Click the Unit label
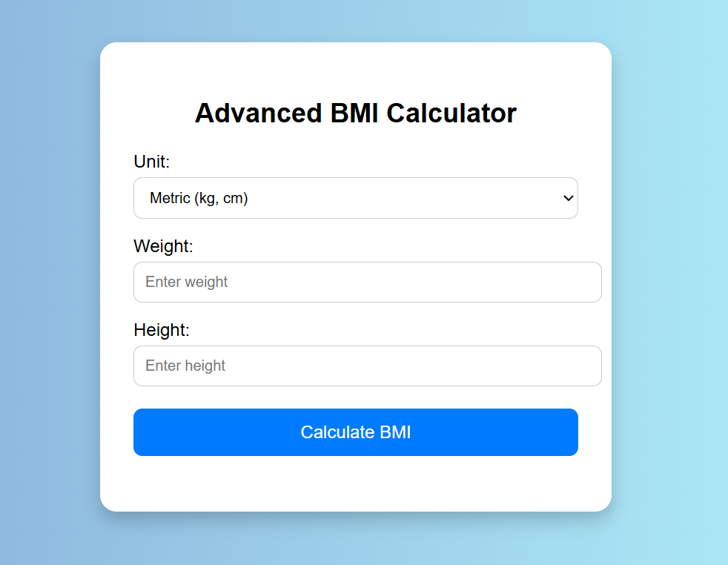This screenshot has width=728, height=565. [152, 162]
